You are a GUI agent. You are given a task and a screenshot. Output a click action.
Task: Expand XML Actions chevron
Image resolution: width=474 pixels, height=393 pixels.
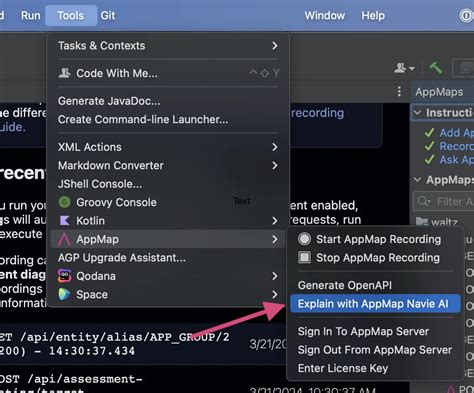pyautogui.click(x=275, y=147)
